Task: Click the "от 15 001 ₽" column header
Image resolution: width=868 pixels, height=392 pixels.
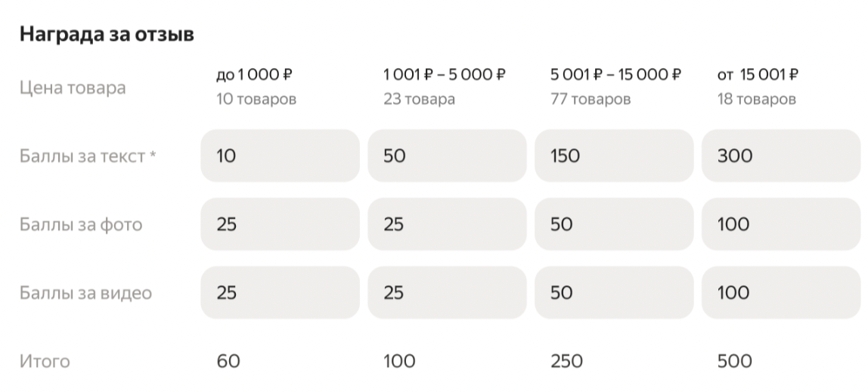Action: coord(758,74)
